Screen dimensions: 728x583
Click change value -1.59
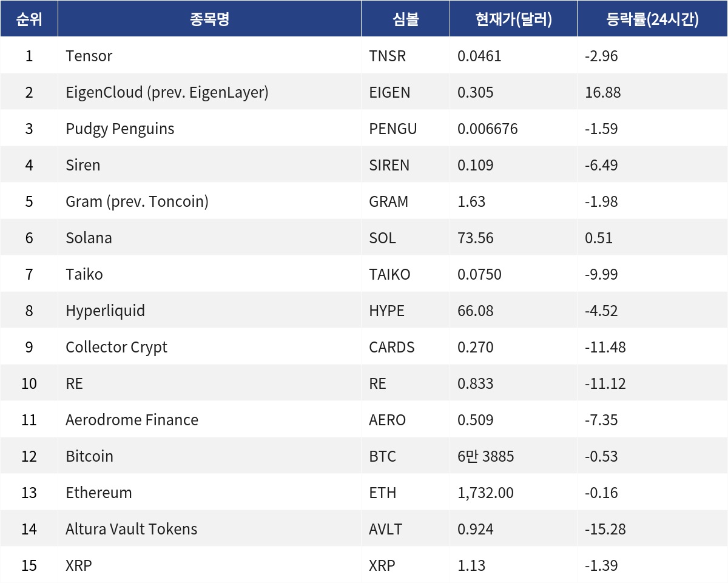[x=601, y=129]
